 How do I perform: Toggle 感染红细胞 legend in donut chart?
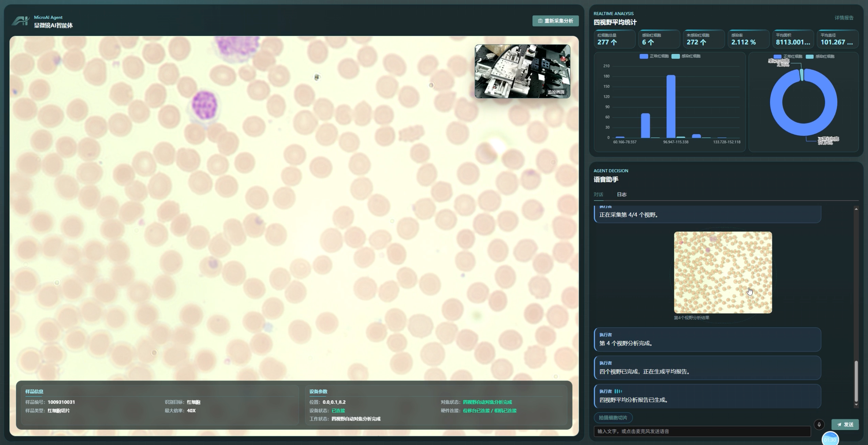click(820, 56)
